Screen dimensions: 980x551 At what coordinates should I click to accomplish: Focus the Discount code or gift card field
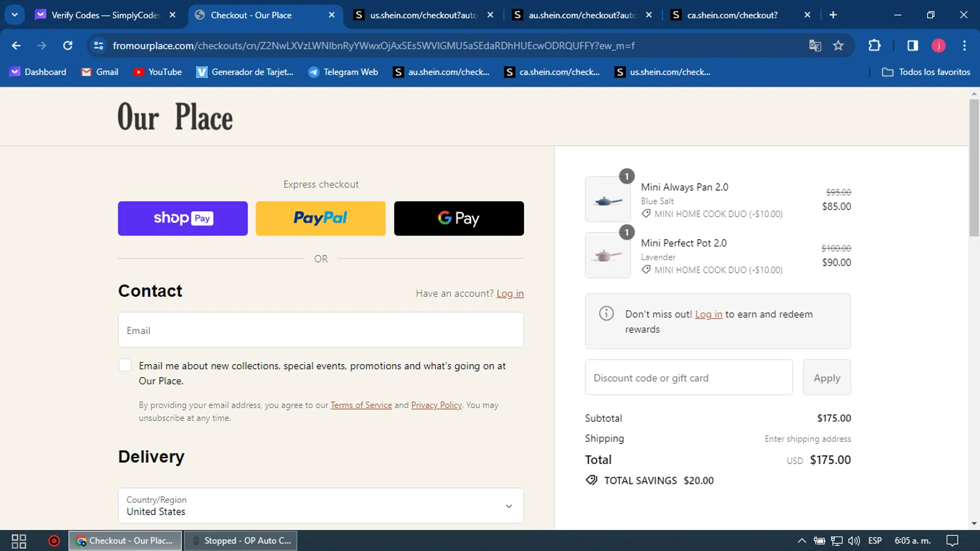(689, 377)
